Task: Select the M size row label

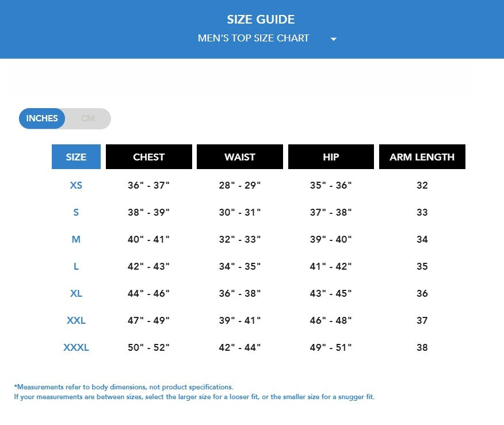Action: point(76,239)
